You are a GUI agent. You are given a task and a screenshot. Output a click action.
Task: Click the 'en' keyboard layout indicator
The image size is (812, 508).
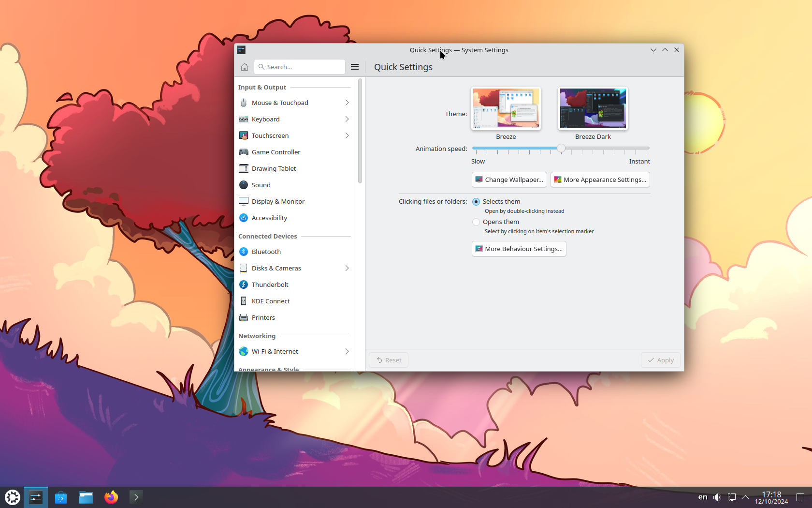703,497
